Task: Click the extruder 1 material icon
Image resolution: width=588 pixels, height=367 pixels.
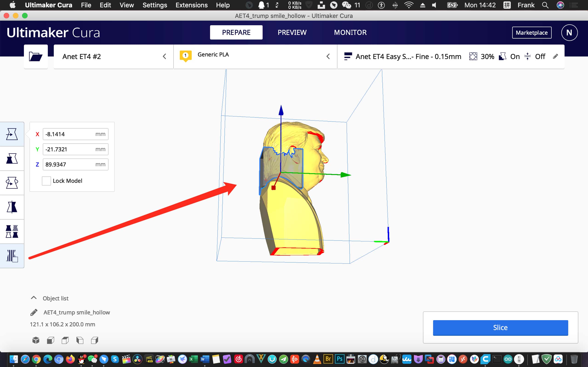Action: tap(186, 56)
